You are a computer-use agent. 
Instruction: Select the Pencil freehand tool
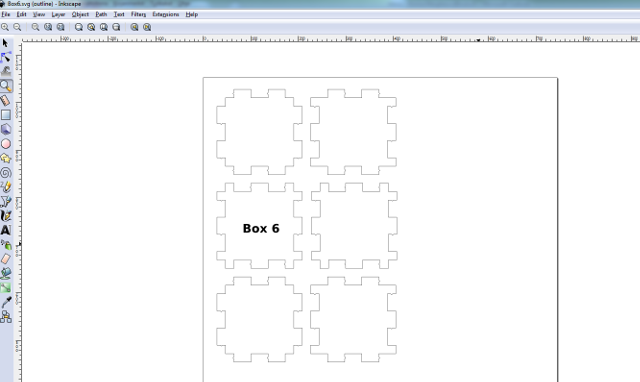6,187
